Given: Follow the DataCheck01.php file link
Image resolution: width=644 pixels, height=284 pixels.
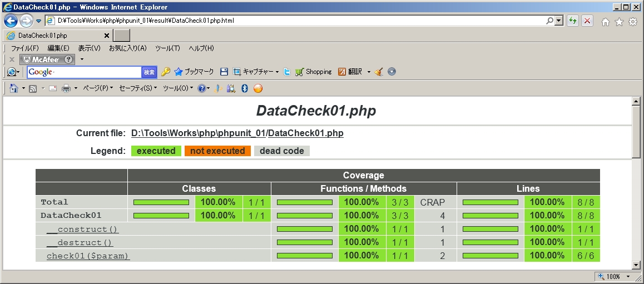Looking at the screenshot, I should (x=305, y=133).
